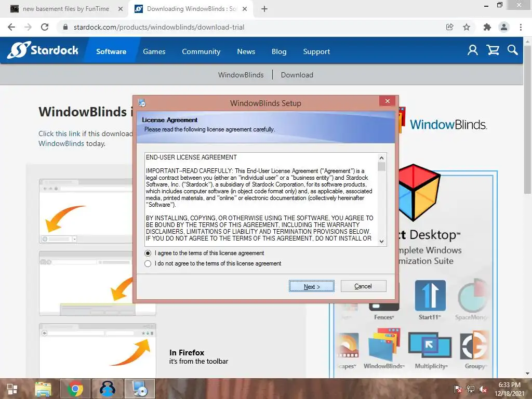Click scroll up arrow in license text
Image resolution: width=532 pixels, height=399 pixels.
tap(381, 158)
